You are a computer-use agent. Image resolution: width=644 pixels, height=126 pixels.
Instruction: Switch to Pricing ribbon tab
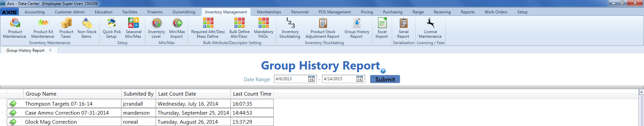(367, 12)
